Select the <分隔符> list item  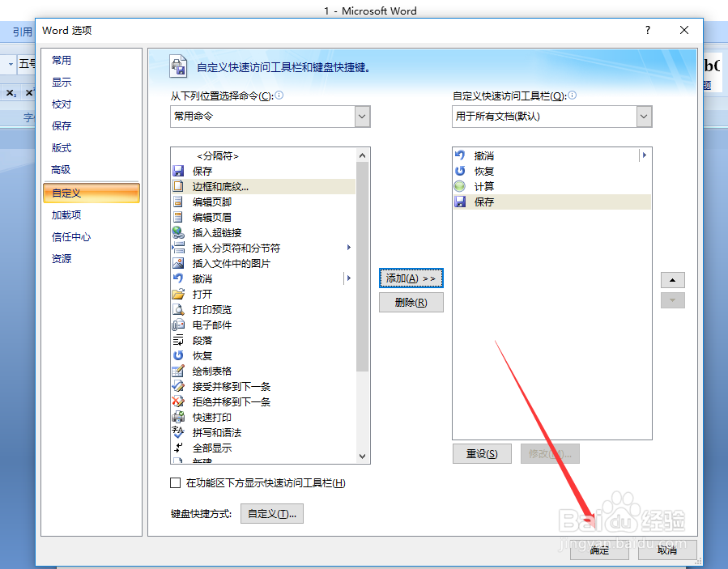click(263, 156)
